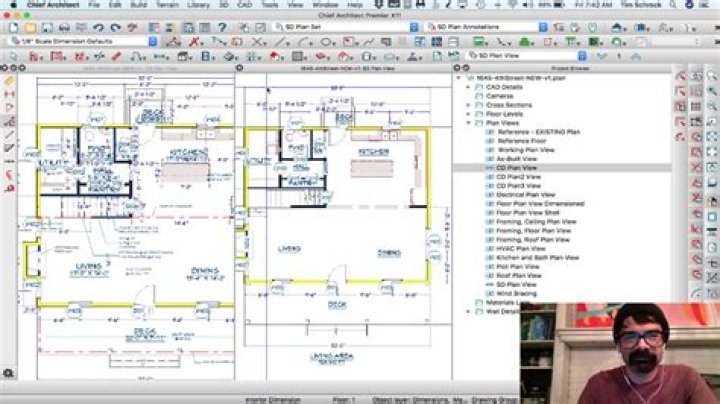The width and height of the screenshot is (720, 404).
Task: Click the Save floppy disk icon
Action: (47, 28)
